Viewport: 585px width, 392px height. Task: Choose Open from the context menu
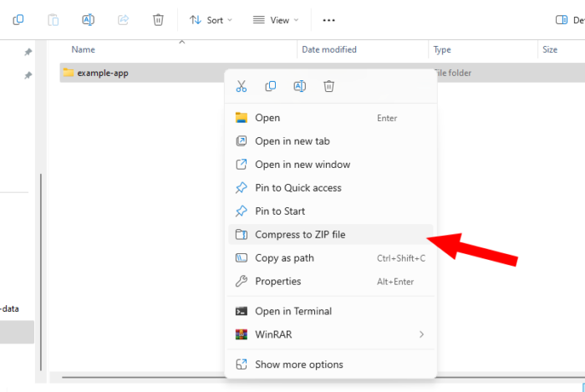point(331,118)
